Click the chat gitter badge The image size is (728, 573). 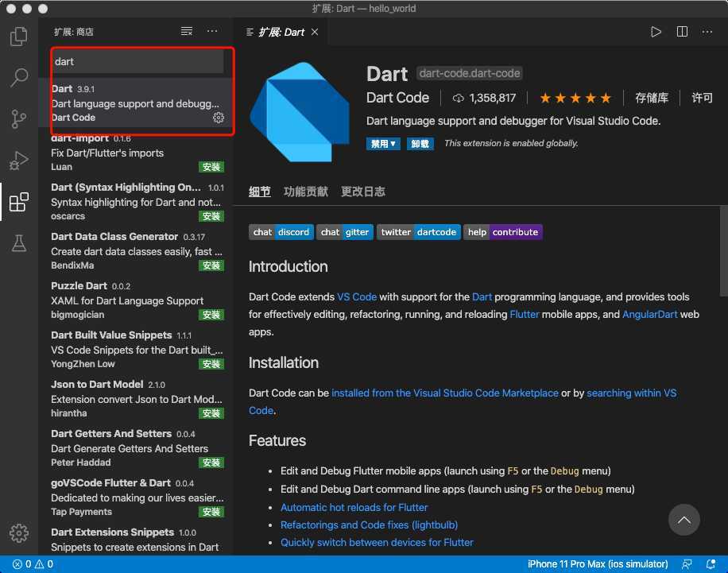click(345, 232)
